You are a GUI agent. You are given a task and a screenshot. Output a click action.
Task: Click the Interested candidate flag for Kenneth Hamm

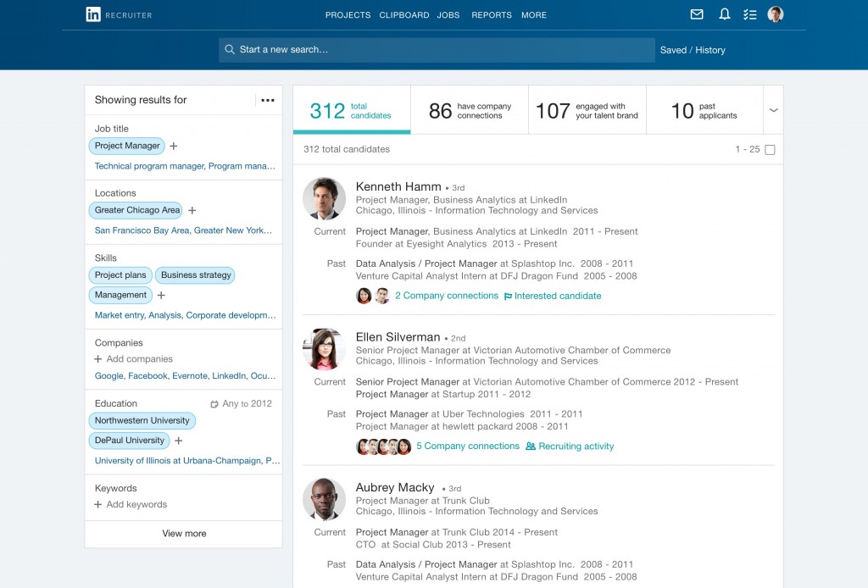click(x=553, y=296)
